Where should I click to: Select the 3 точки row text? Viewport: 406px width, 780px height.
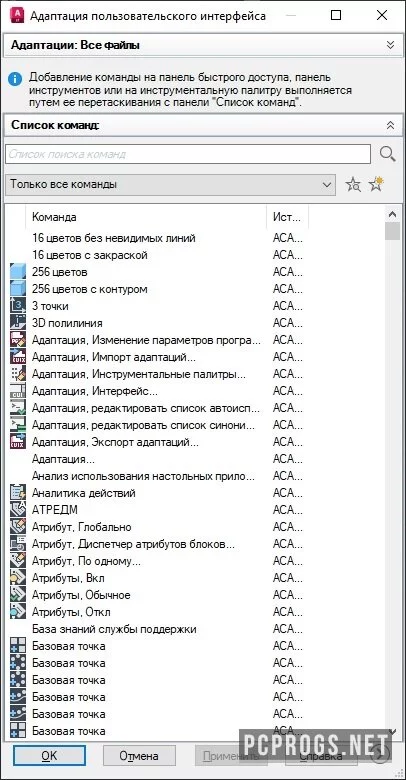click(x=50, y=306)
